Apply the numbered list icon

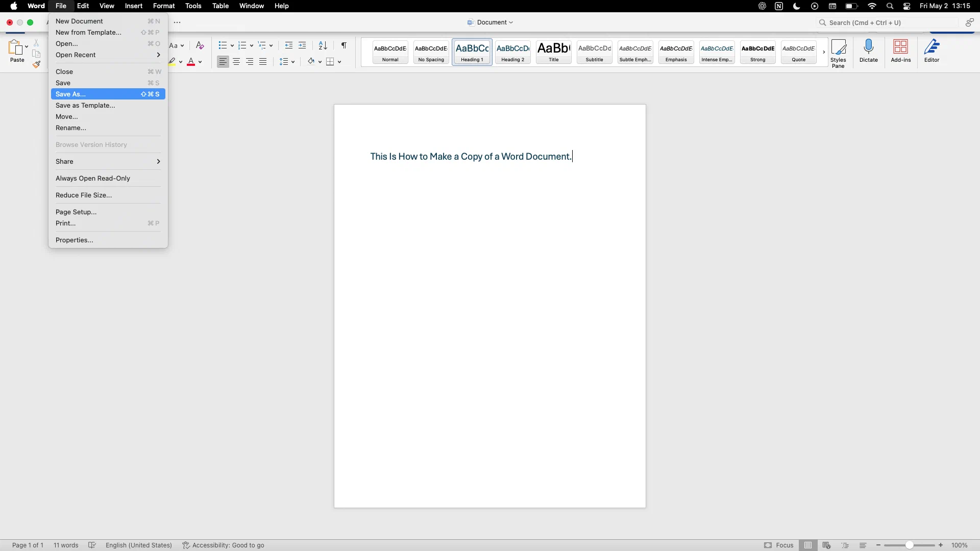click(242, 45)
